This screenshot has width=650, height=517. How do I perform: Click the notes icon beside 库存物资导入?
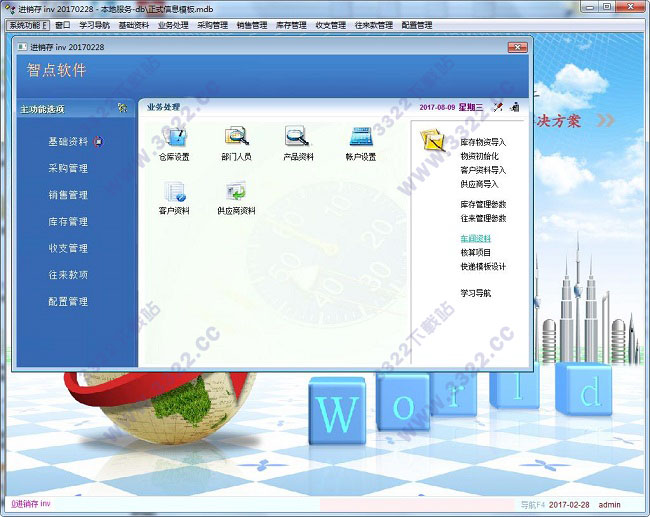(432, 140)
